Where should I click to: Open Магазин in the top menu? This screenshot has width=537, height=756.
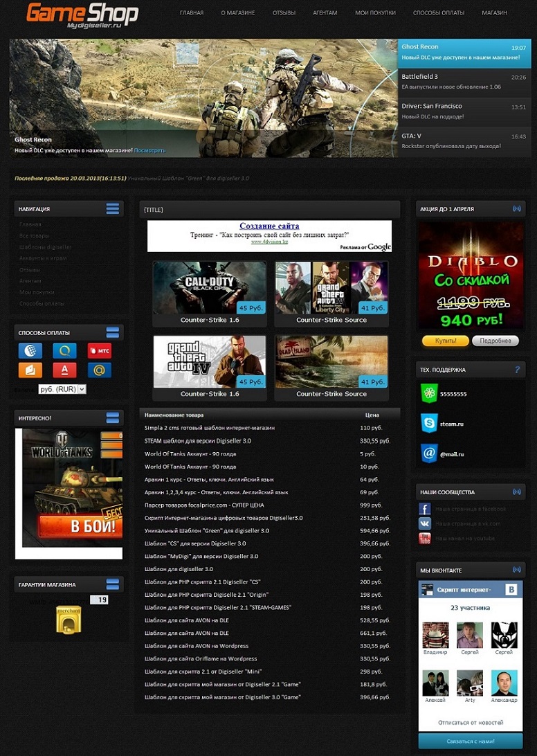[494, 12]
